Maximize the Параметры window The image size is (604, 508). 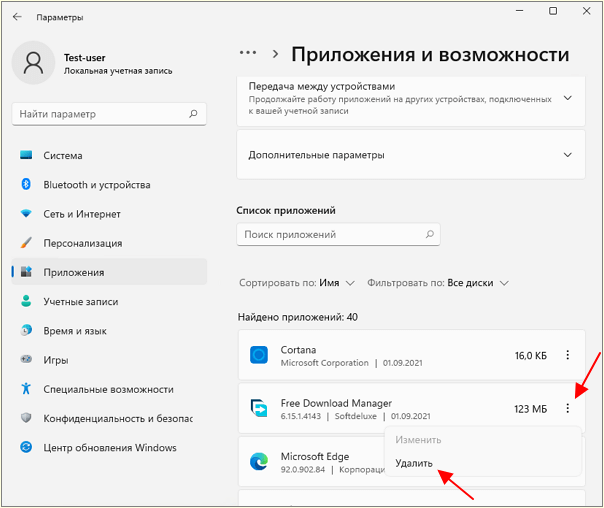(553, 11)
